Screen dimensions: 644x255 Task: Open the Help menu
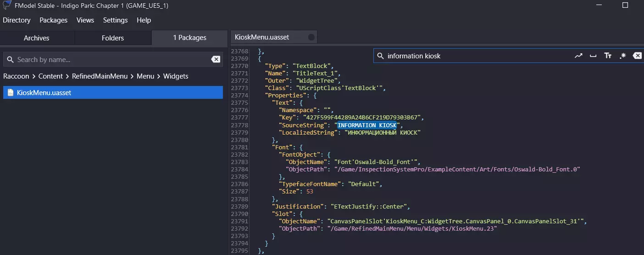[x=144, y=20]
